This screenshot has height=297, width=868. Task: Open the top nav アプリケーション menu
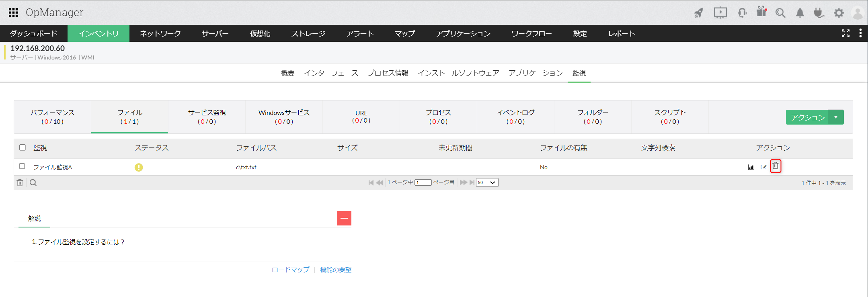click(463, 33)
